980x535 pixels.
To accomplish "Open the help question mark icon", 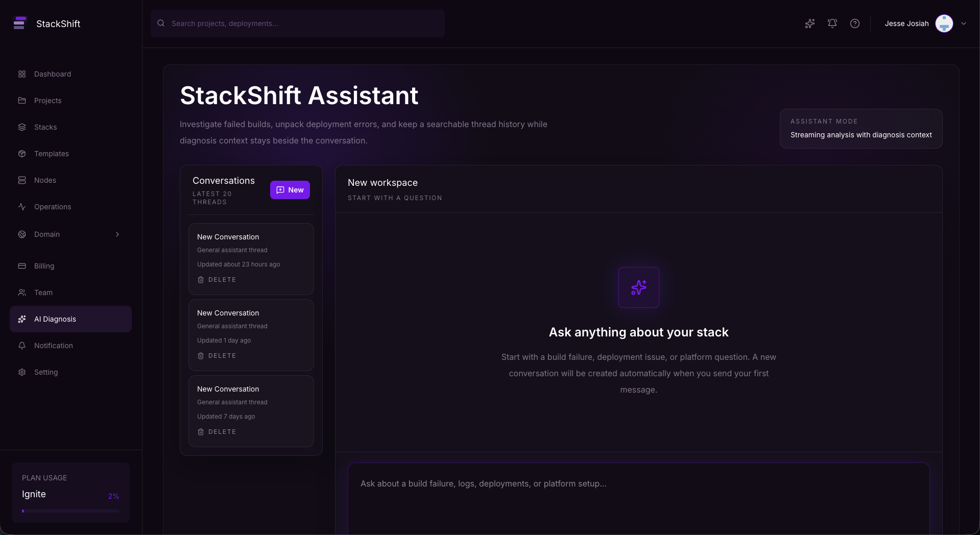I will point(854,23).
